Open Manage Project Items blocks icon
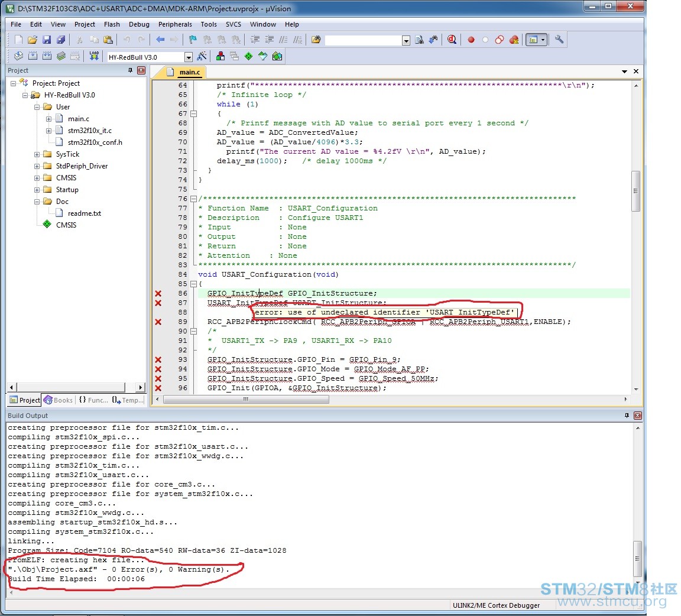The width and height of the screenshot is (681, 616). point(220,56)
